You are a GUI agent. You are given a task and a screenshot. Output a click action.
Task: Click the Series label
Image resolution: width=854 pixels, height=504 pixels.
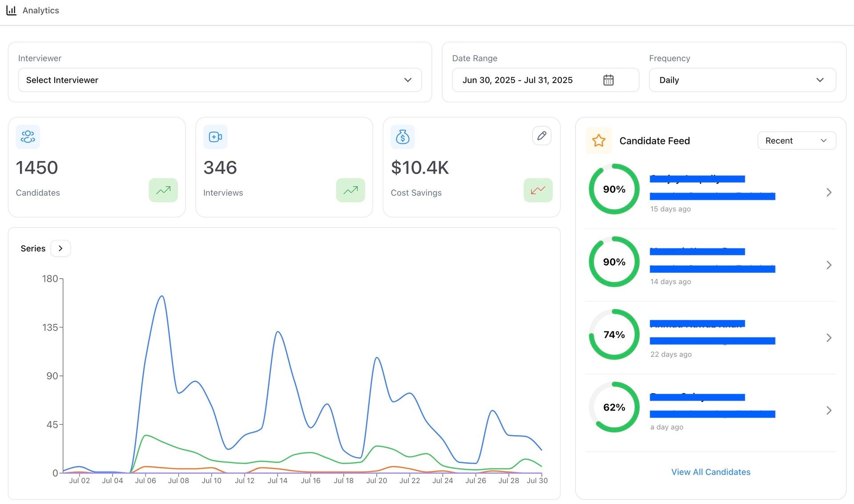[x=33, y=248]
